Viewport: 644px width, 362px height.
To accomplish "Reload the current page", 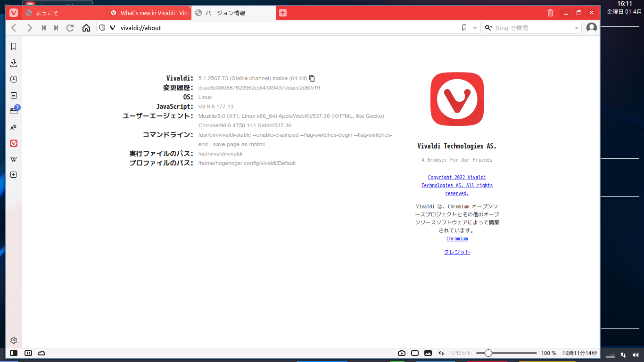I will coord(70,28).
